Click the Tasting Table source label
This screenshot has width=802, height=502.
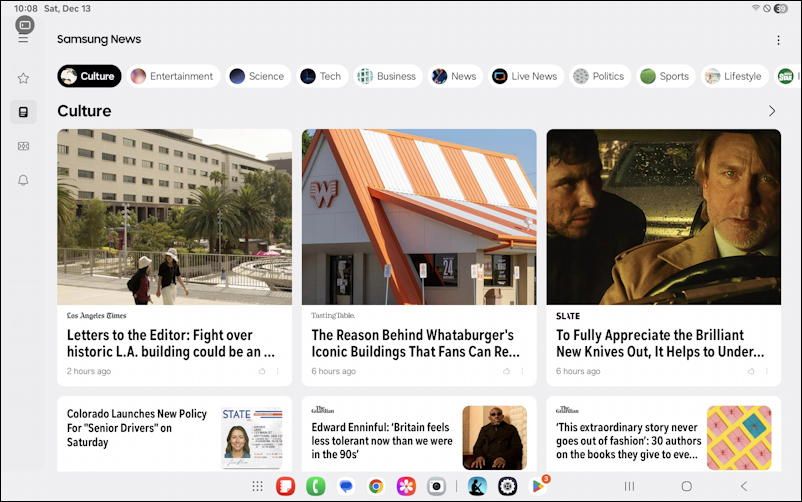click(333, 316)
